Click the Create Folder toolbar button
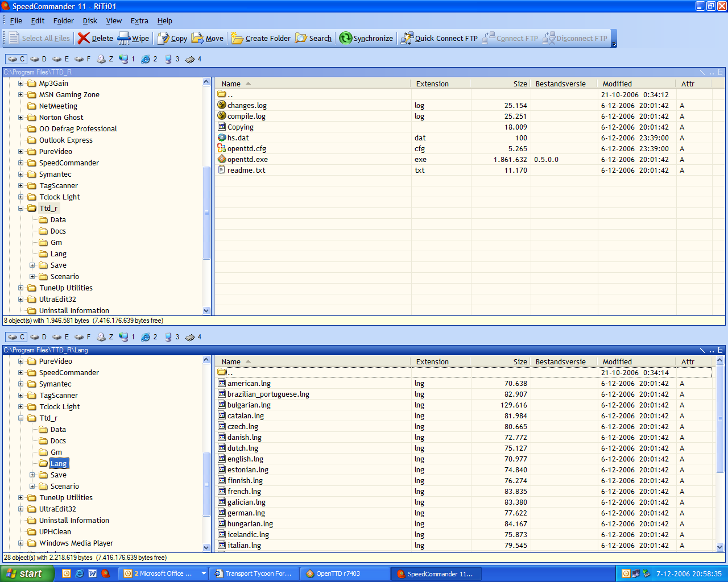Image resolution: width=728 pixels, height=582 pixels. [261, 38]
